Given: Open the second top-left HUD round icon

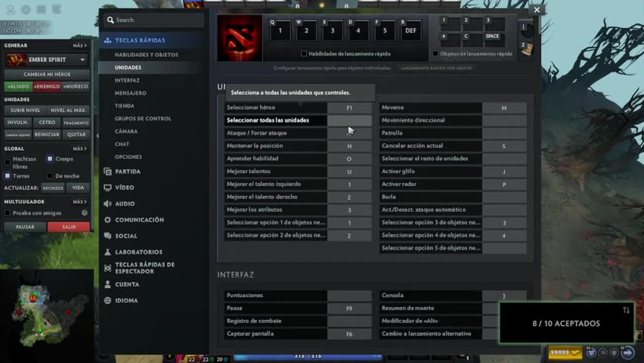Looking at the screenshot, I should tap(26, 9).
